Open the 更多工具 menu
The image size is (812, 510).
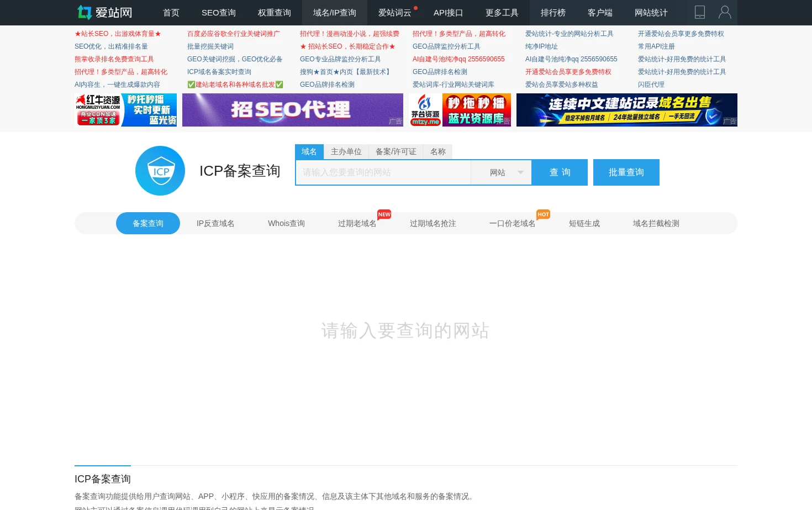[x=502, y=13]
